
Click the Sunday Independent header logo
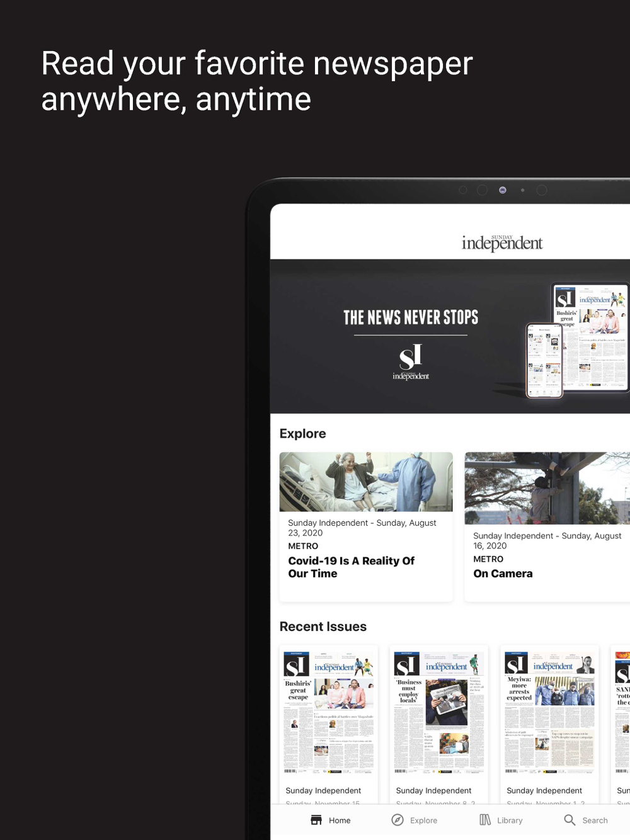pyautogui.click(x=502, y=242)
